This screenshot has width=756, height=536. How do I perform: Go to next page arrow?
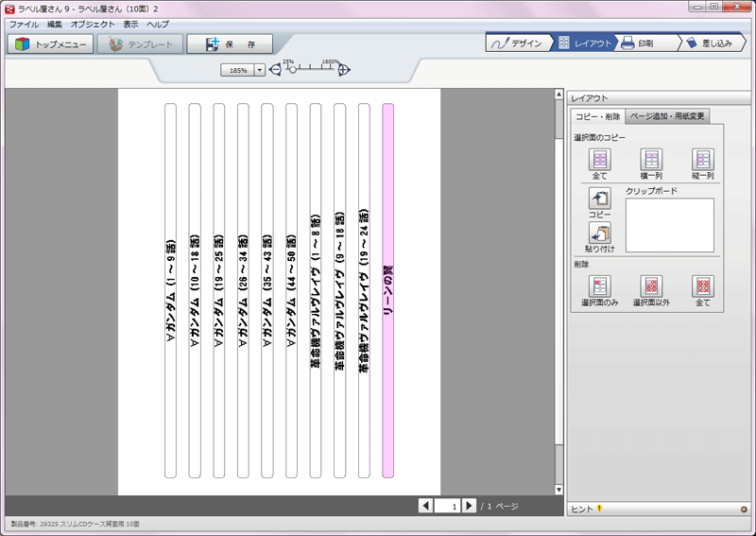[x=469, y=506]
